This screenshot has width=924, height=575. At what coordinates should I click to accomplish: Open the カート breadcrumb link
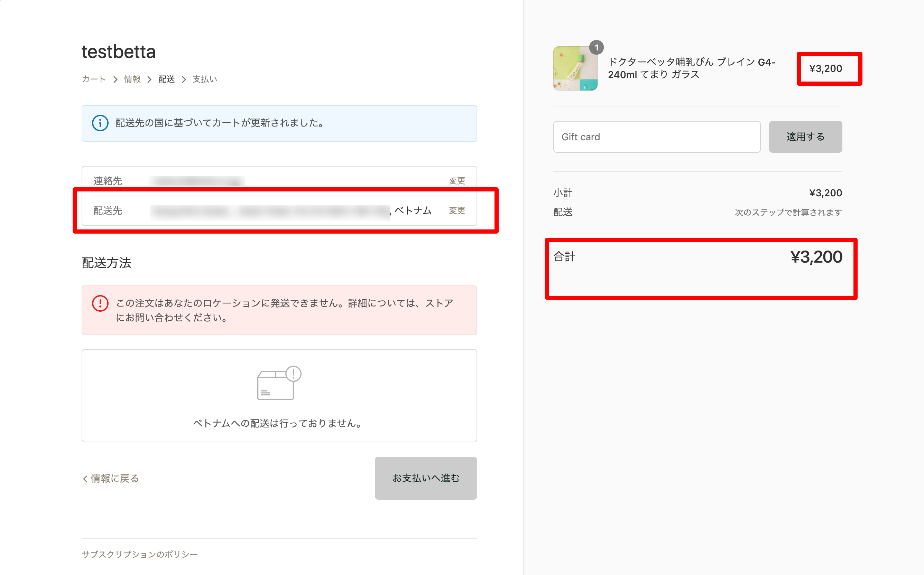coord(94,79)
